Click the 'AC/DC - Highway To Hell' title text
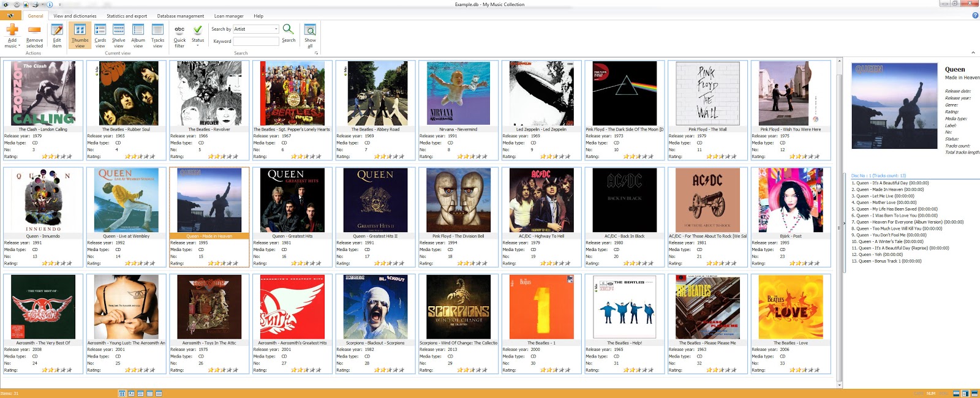This screenshot has height=398, width=980. 541,236
